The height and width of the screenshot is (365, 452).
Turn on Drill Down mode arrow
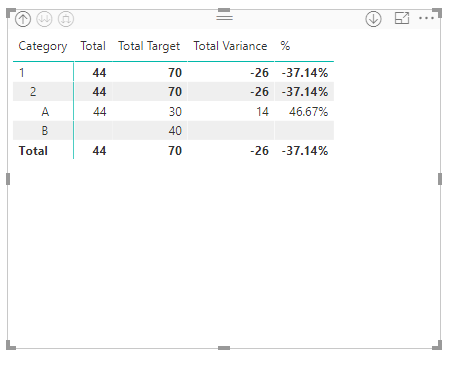pyautogui.click(x=373, y=19)
